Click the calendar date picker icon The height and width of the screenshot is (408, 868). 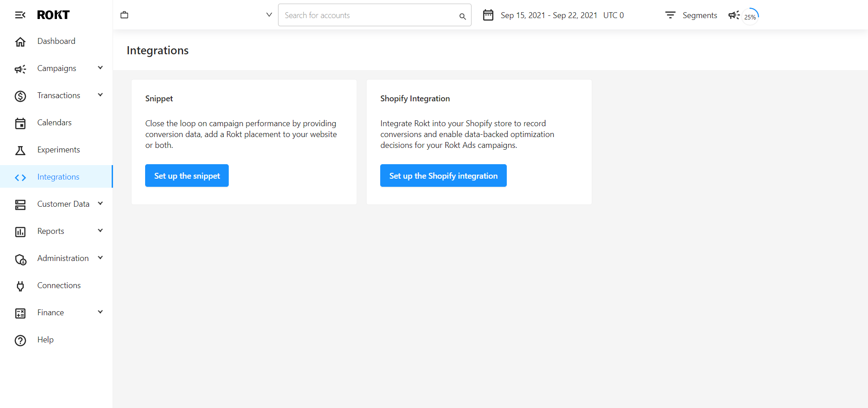(x=488, y=15)
